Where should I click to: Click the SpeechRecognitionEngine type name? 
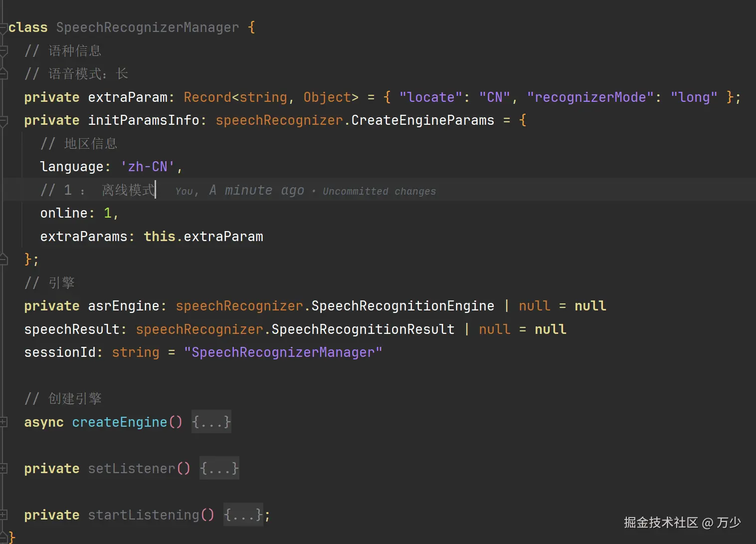(402, 306)
